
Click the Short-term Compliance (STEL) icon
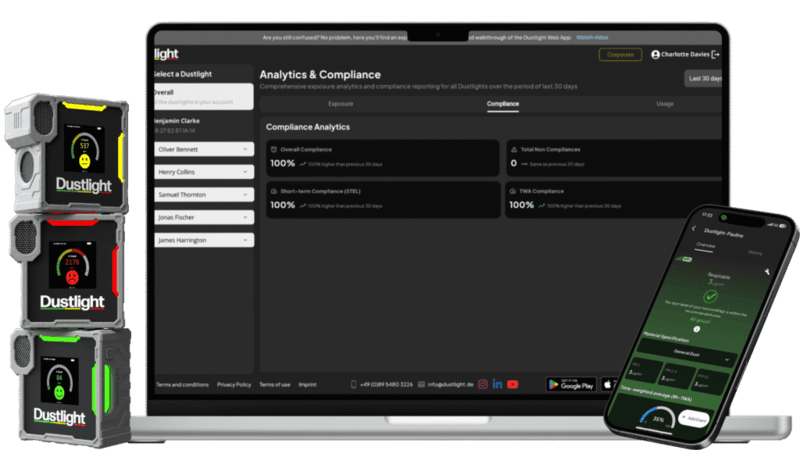tap(273, 191)
